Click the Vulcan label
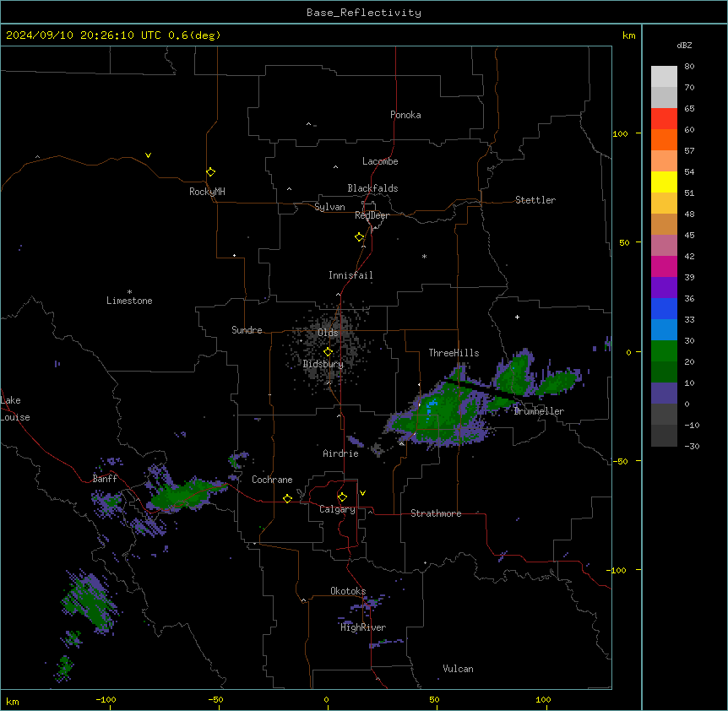This screenshot has height=711, width=728. (458, 669)
